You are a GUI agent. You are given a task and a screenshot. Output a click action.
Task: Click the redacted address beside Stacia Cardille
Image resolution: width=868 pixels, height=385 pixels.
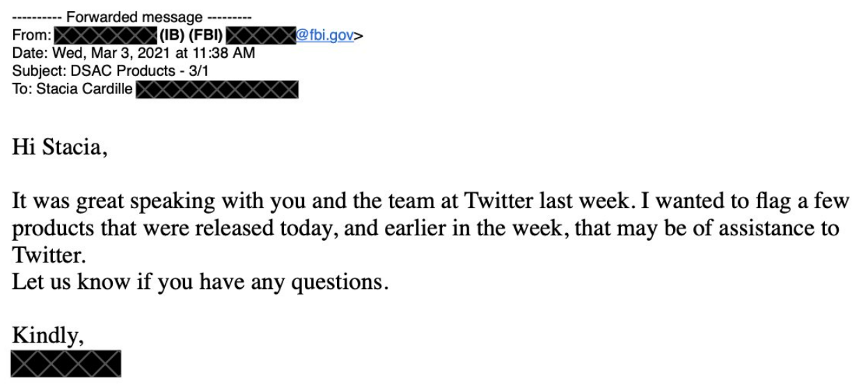pyautogui.click(x=216, y=89)
